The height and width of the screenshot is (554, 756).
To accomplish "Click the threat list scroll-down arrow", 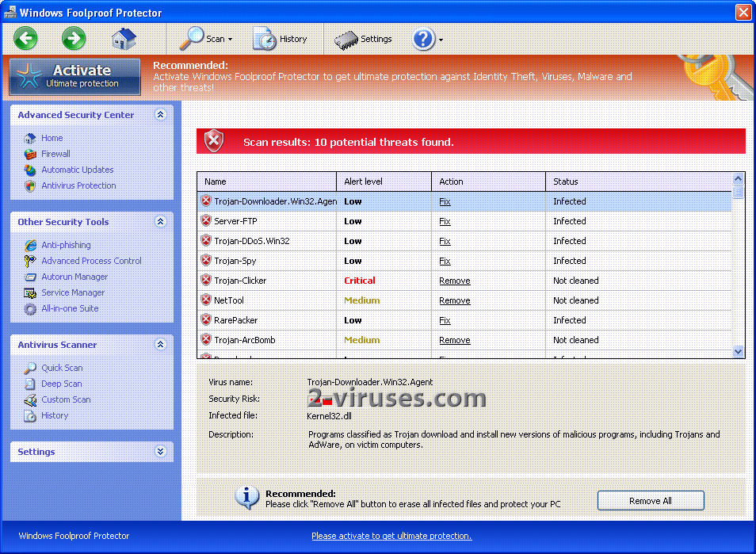I will tap(738, 352).
